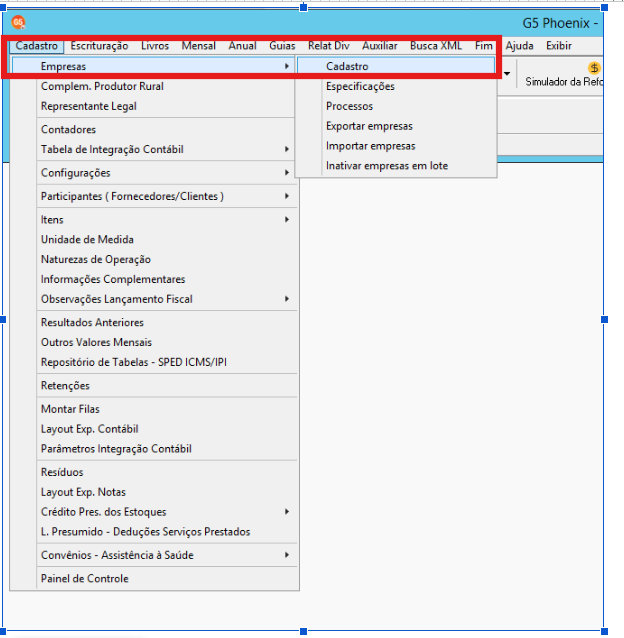Viewport: 624px width, 638px height.
Task: Select Especificações in the submenu
Action: (396, 86)
